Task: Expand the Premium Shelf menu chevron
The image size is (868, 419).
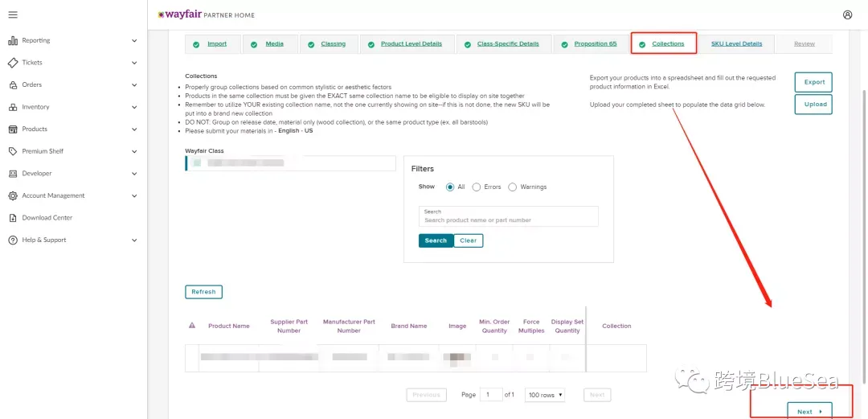Action: (x=134, y=151)
